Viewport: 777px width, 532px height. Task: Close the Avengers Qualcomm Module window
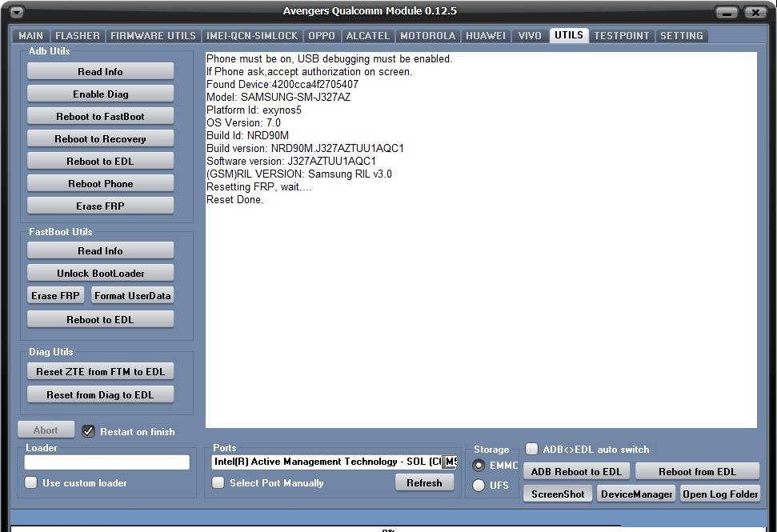pos(755,12)
